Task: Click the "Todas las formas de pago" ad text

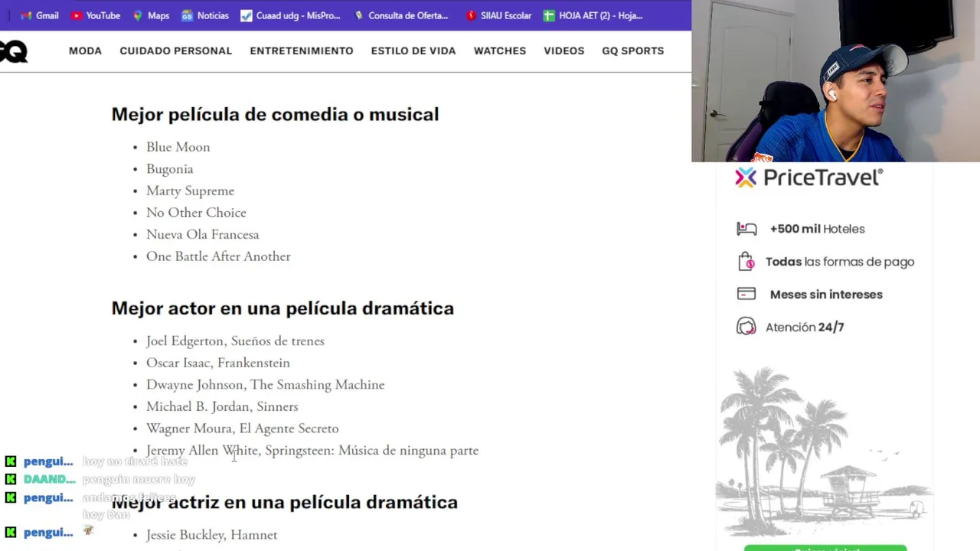Action: click(x=840, y=262)
